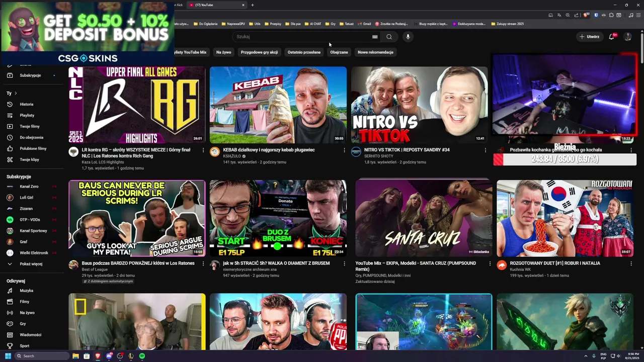Open Muzyka under Odkrywaj
Screen dimensions: 644x362
[27, 291]
